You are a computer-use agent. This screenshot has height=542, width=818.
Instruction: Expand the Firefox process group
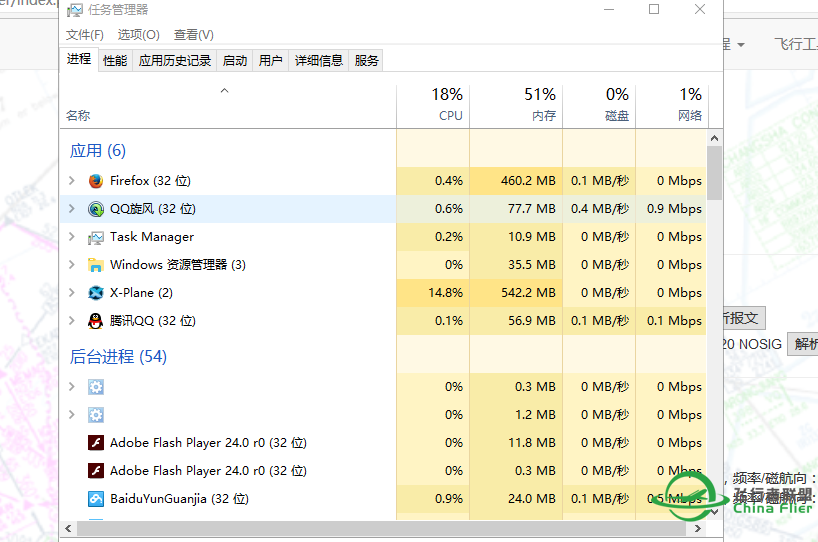71,181
